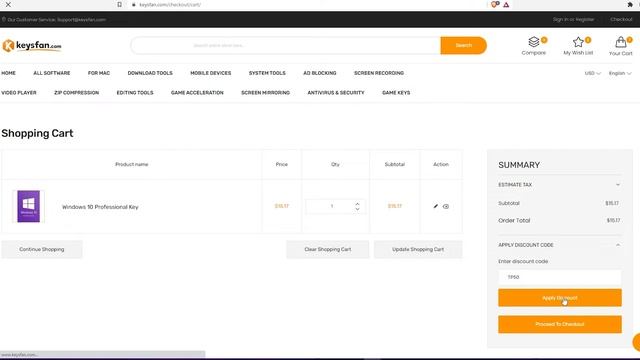Viewport: 640px width, 360px height.
Task: Close the browser tab with X icon
Action: click(x=8, y=4)
